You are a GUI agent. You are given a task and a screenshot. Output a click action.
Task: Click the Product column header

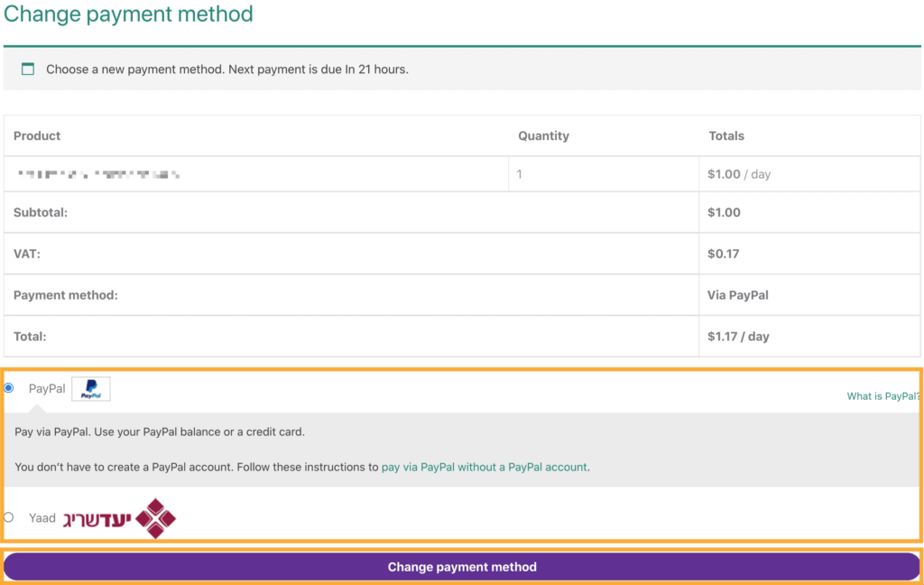(x=37, y=136)
